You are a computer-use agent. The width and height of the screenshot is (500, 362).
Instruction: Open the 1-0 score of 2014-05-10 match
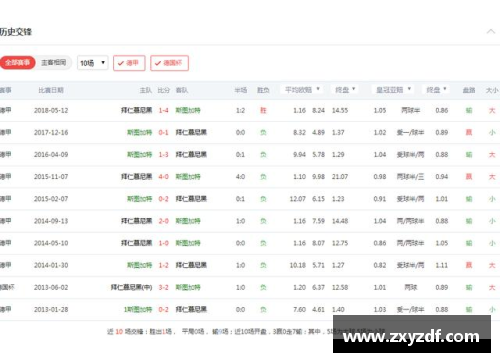[x=163, y=243]
